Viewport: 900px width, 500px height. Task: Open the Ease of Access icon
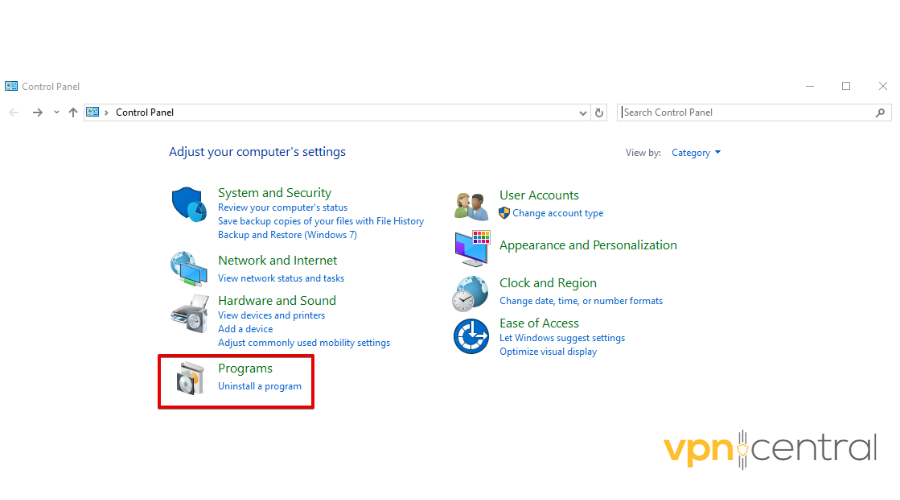click(x=471, y=337)
